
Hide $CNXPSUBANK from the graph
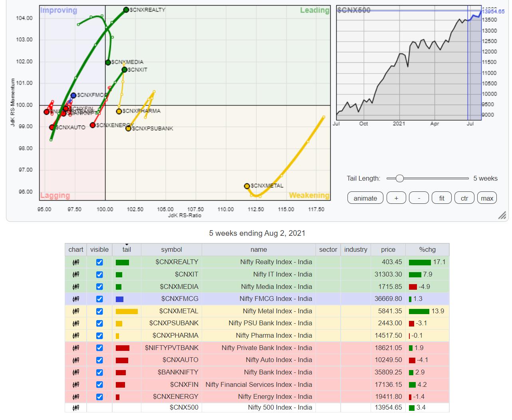[99, 323]
